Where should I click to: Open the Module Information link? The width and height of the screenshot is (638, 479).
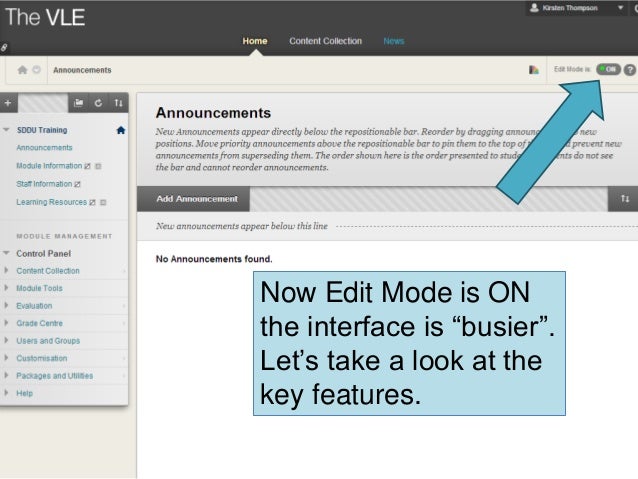point(49,166)
